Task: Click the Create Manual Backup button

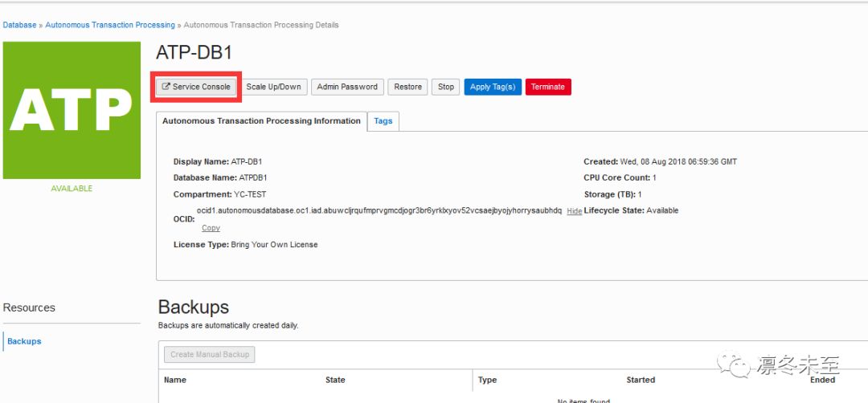Action: [210, 354]
